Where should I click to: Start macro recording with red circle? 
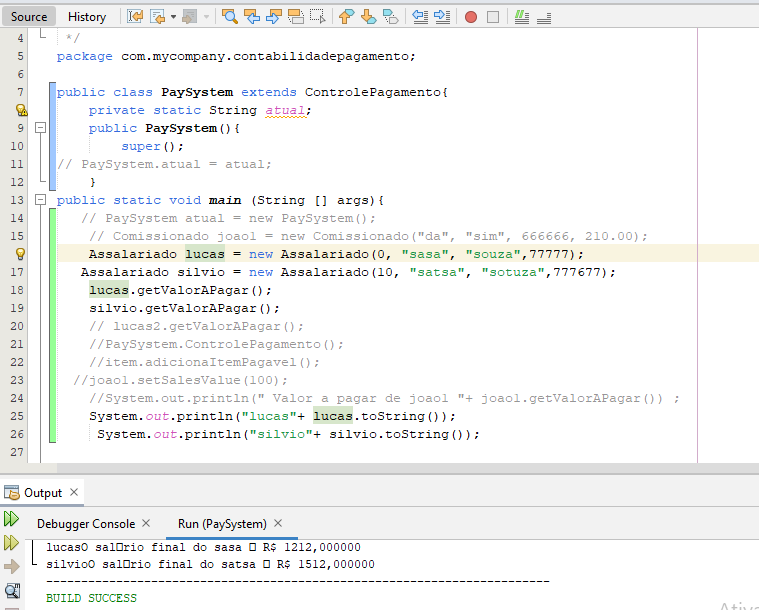tap(471, 17)
